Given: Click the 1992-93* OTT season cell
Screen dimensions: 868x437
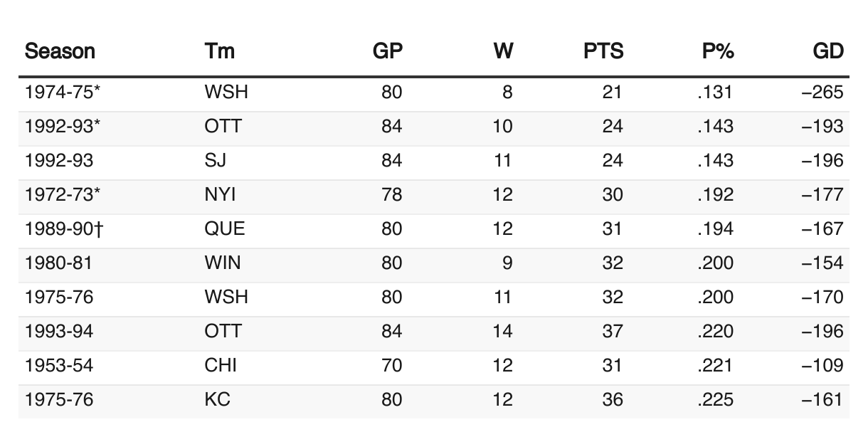Looking at the screenshot, I should (63, 127).
